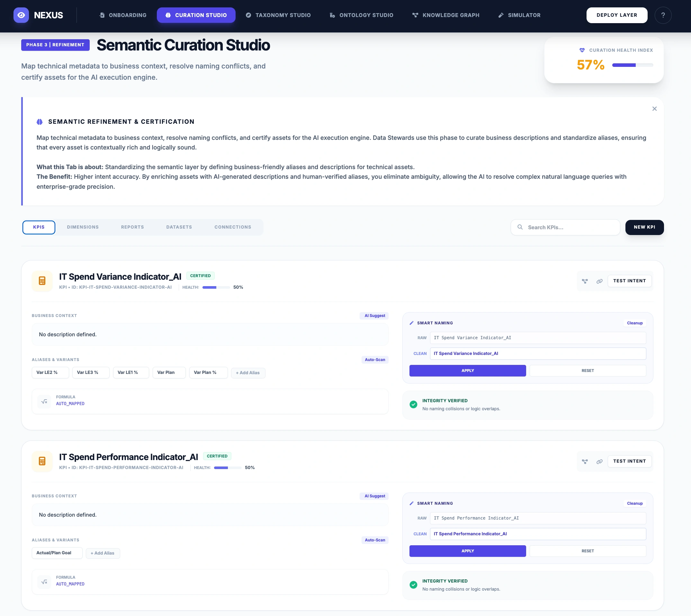691x616 pixels.
Task: Click Apply in Performance Indicator smart naming
Action: point(467,551)
